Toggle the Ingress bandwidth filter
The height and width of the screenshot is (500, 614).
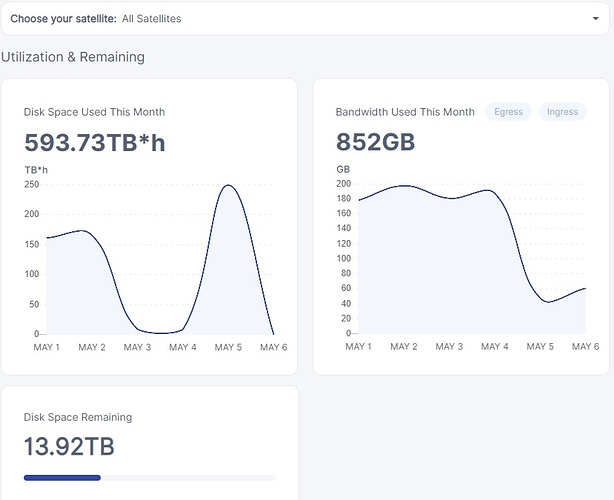click(562, 112)
